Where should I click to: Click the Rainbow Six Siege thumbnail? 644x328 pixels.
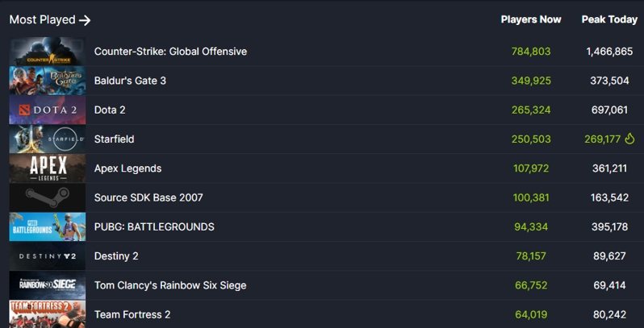click(x=48, y=285)
